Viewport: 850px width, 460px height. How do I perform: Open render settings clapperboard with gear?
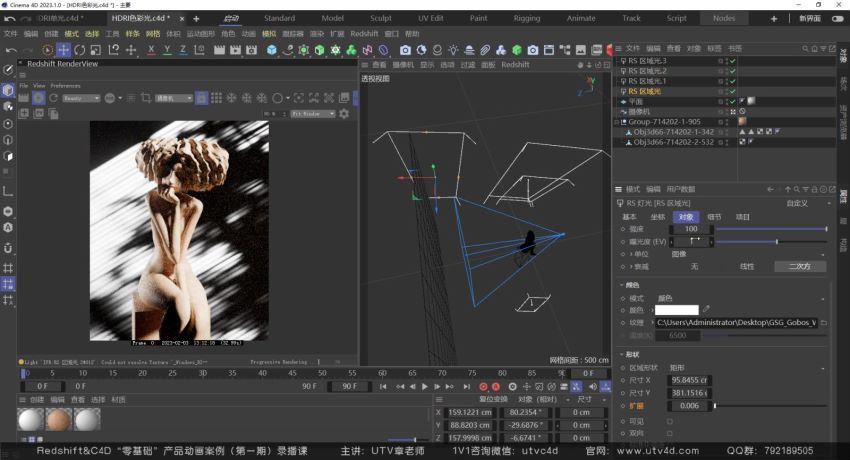coord(252,50)
